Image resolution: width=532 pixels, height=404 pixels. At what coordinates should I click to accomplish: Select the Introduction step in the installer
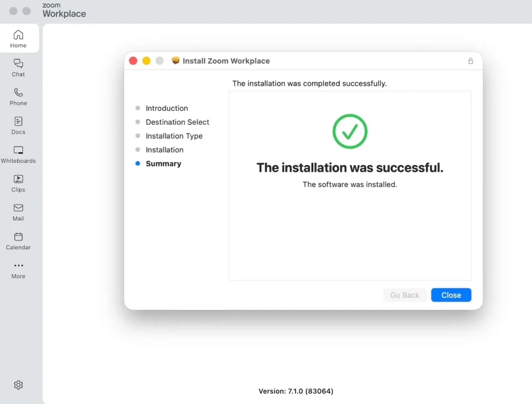tap(167, 108)
